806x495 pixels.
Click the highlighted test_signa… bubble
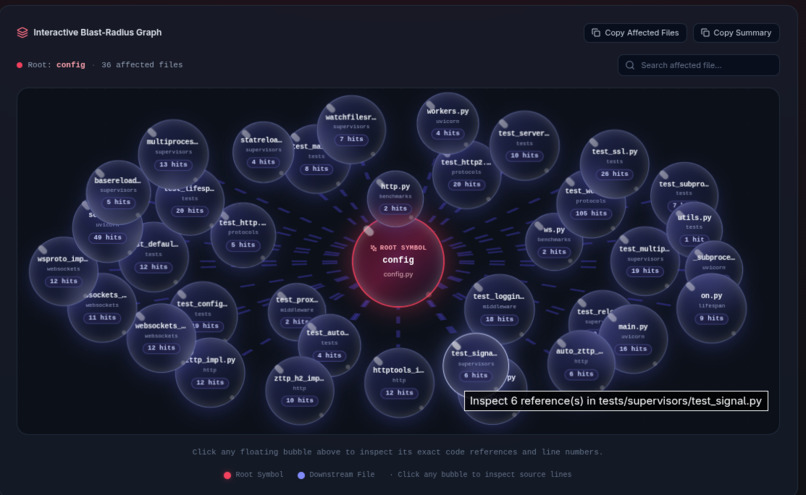475,365
